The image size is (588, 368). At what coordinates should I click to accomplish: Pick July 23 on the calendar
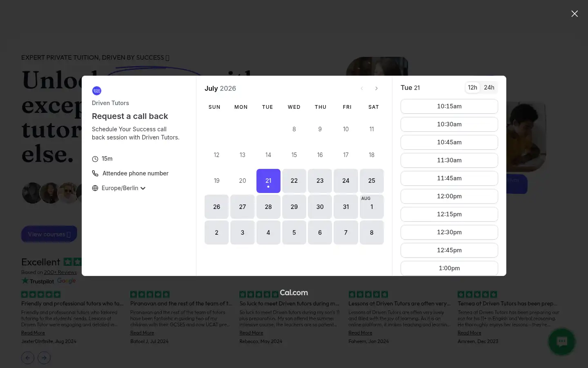[x=320, y=181]
